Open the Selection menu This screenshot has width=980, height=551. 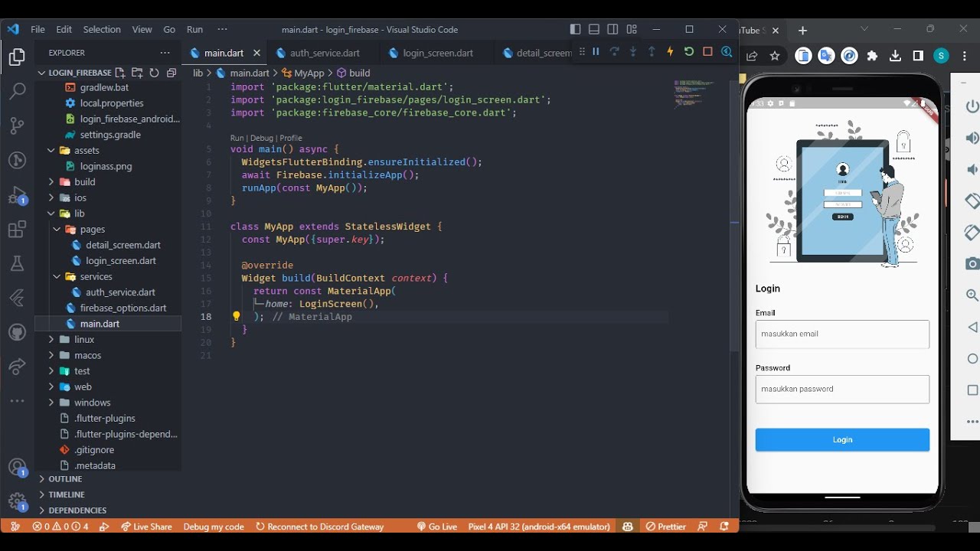(x=102, y=30)
